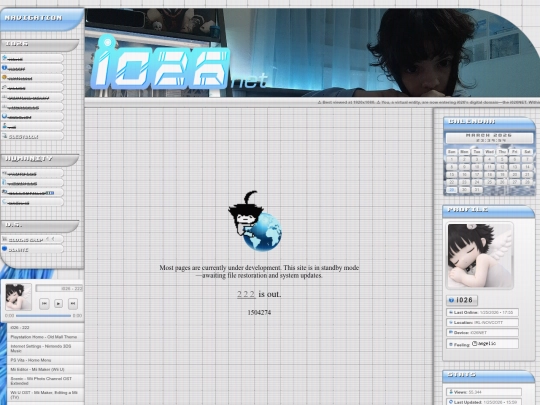Select 'Internet Settings - Nintendo 3DS Music' track
The height and width of the screenshot is (405, 540).
pos(45,348)
